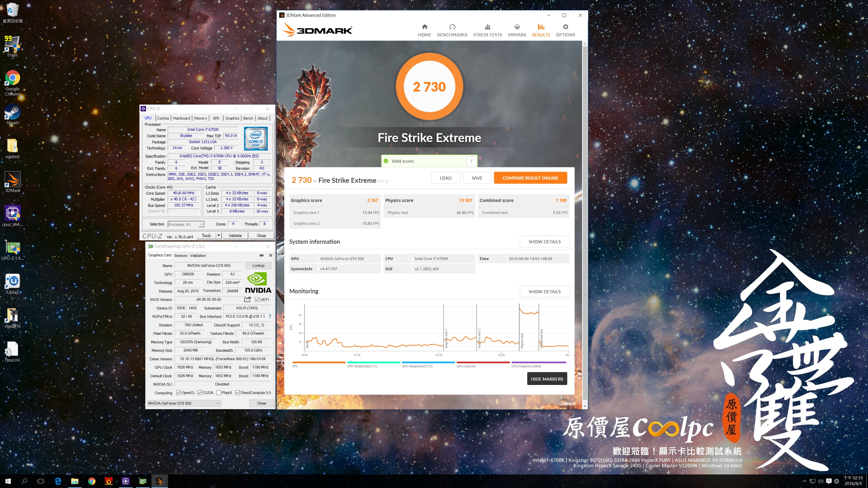This screenshot has width=868, height=488.
Task: Click CPU-Z Tools button
Action: (206, 235)
